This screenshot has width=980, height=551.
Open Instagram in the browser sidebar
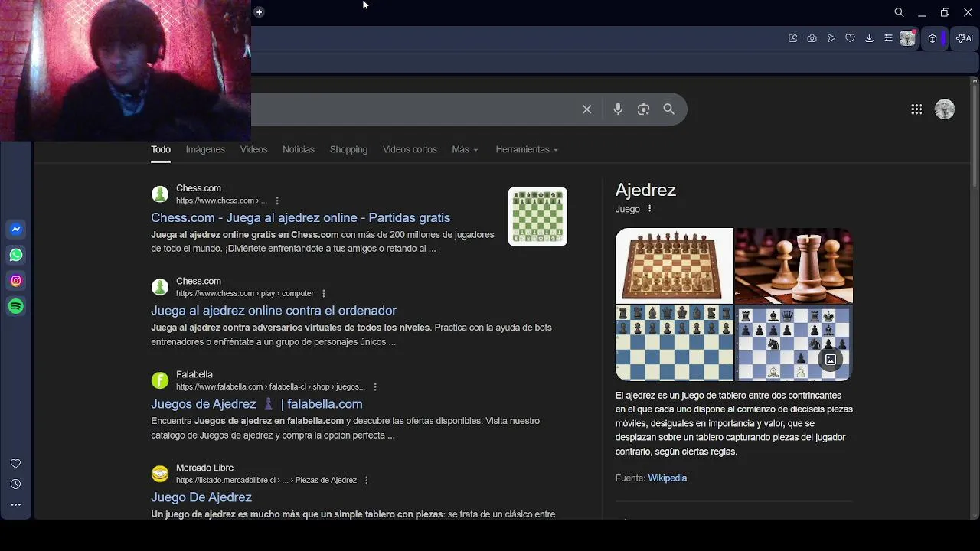[x=16, y=281]
